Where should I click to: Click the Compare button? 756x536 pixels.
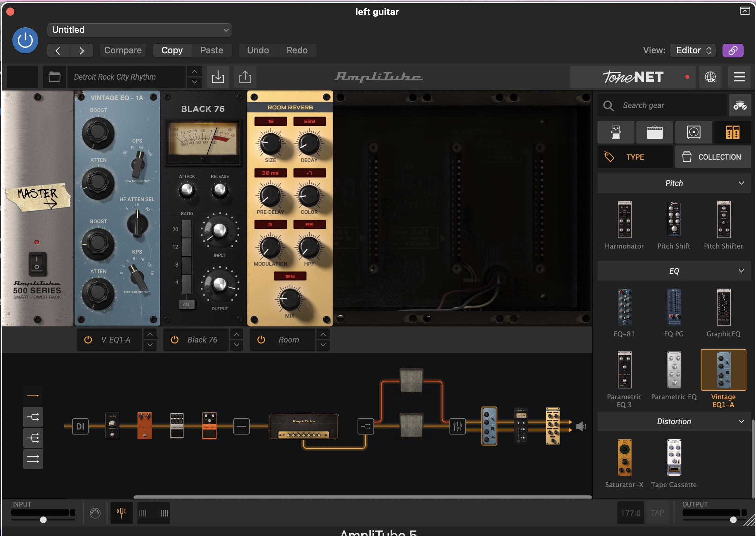pyautogui.click(x=123, y=50)
